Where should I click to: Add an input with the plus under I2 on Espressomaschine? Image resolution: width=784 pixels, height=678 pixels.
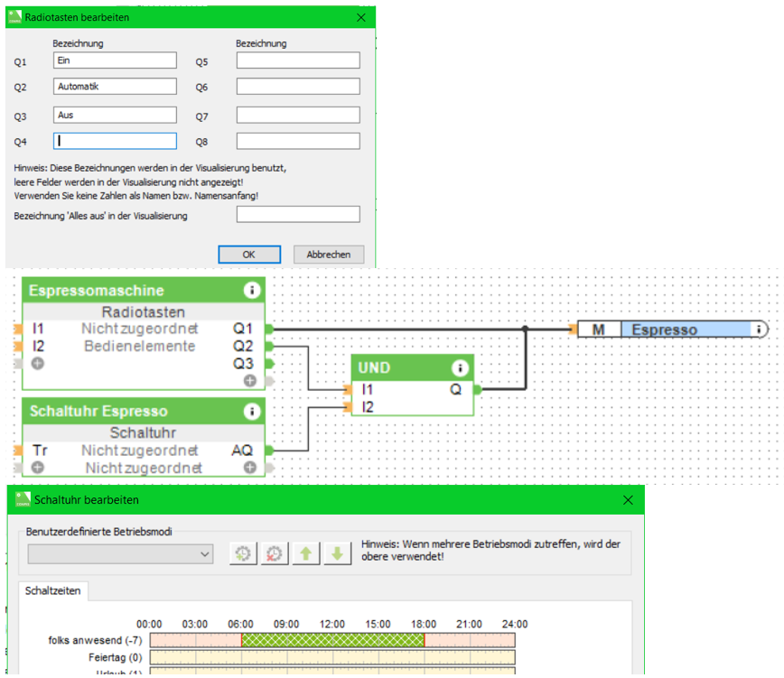[38, 363]
